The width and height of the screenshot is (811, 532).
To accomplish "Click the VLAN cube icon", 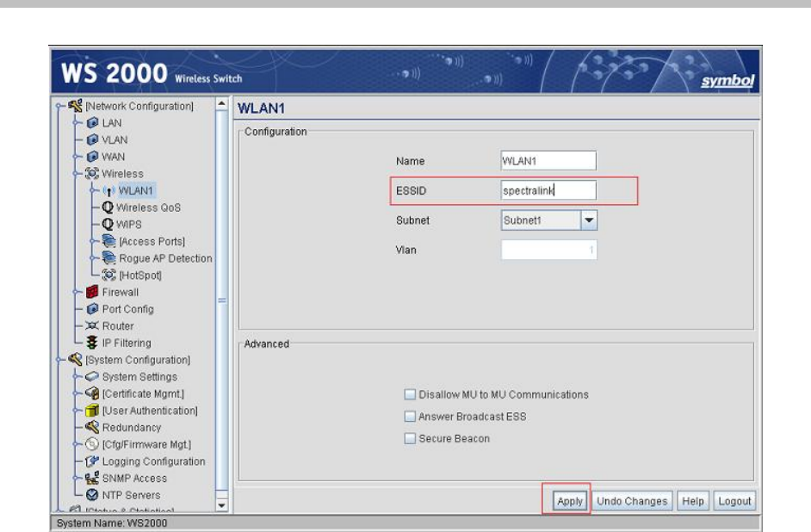I will (x=92, y=139).
